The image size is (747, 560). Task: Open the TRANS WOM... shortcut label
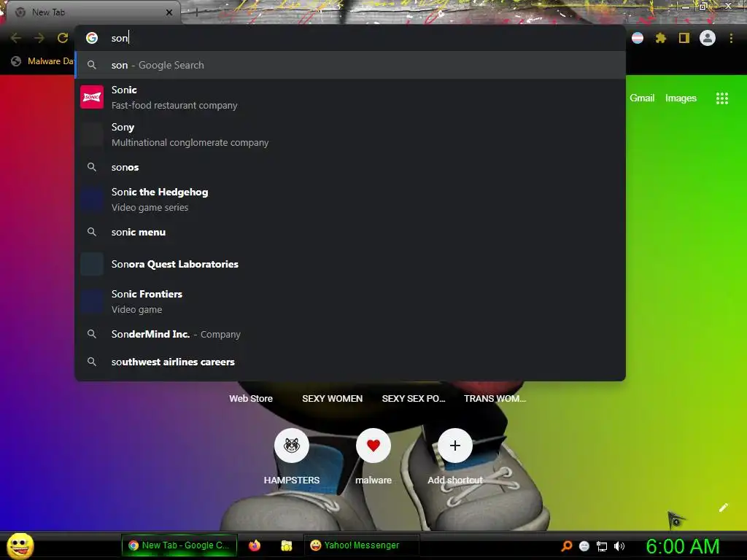495,399
